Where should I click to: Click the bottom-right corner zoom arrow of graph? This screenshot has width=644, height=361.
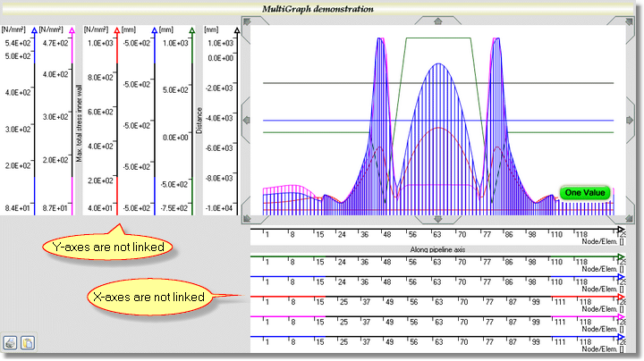click(x=622, y=217)
